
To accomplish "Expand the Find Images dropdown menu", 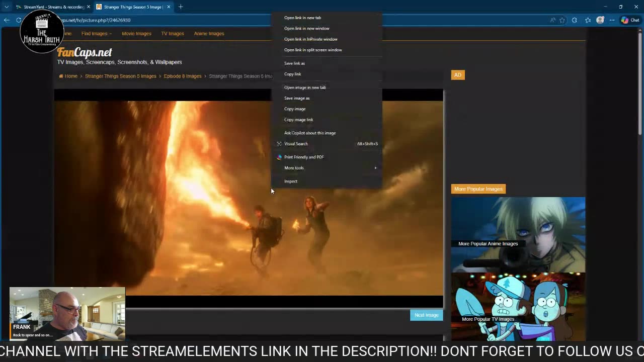I will point(96,34).
